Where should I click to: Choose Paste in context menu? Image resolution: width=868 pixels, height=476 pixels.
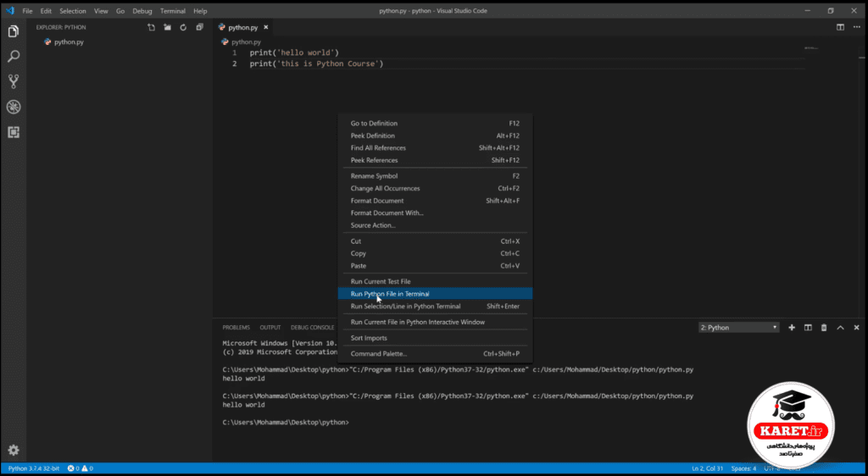tap(435, 265)
